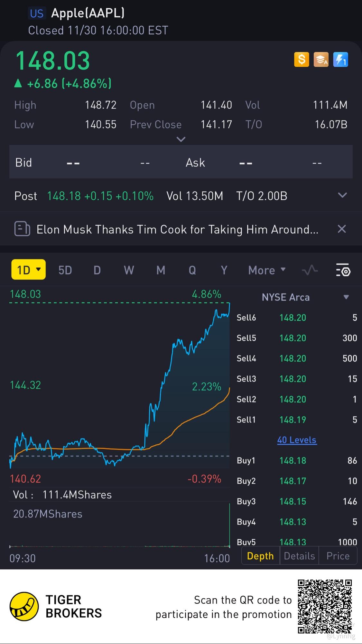Tap the Vol value 111.4M in header

pyautogui.click(x=330, y=105)
